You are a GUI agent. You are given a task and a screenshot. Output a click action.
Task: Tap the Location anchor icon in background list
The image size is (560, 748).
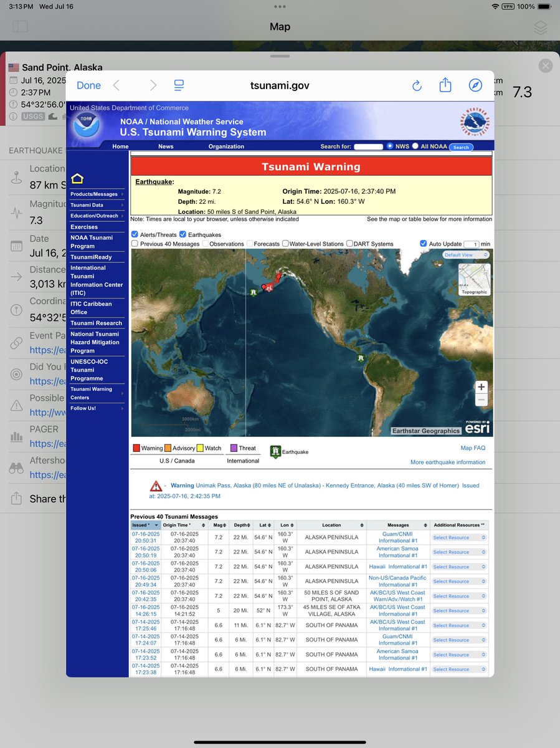(16, 176)
